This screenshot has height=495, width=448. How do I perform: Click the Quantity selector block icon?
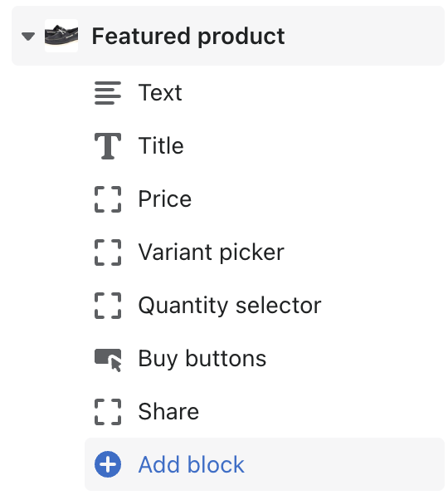click(x=108, y=306)
